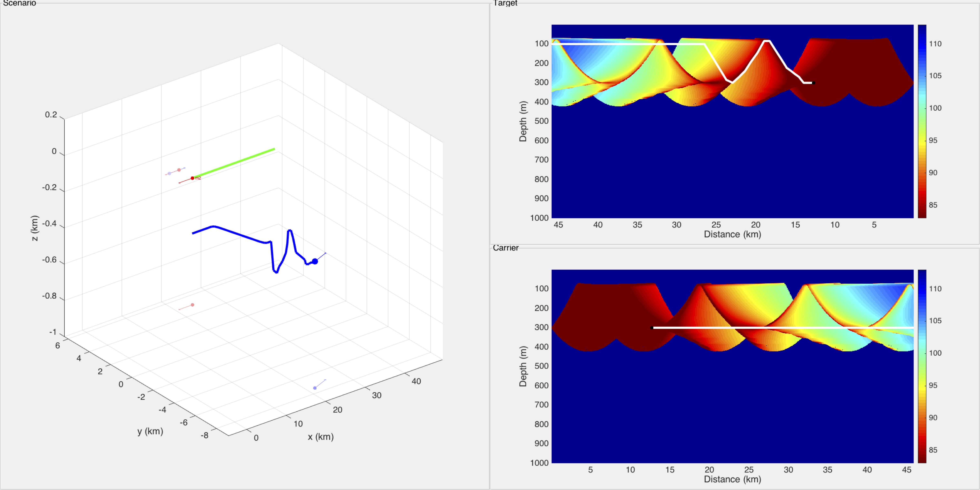Click the Target plot colorbar
The width and height of the screenshot is (980, 490).
(922, 121)
